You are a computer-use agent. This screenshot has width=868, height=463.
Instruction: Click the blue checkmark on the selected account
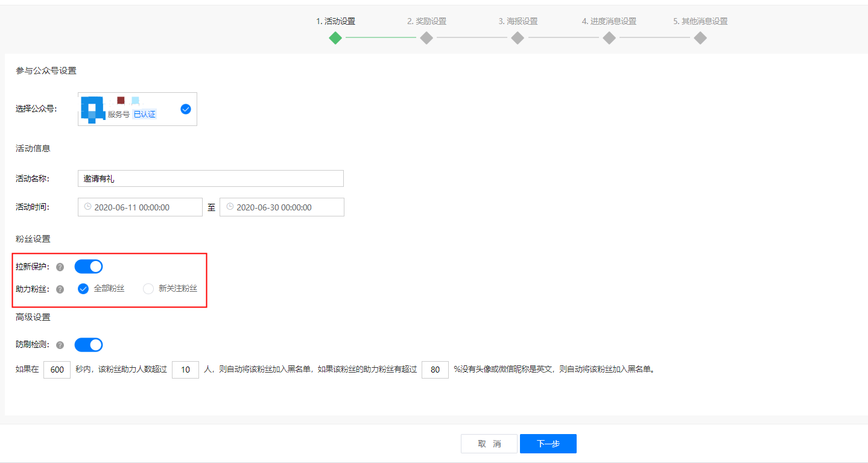(x=186, y=109)
